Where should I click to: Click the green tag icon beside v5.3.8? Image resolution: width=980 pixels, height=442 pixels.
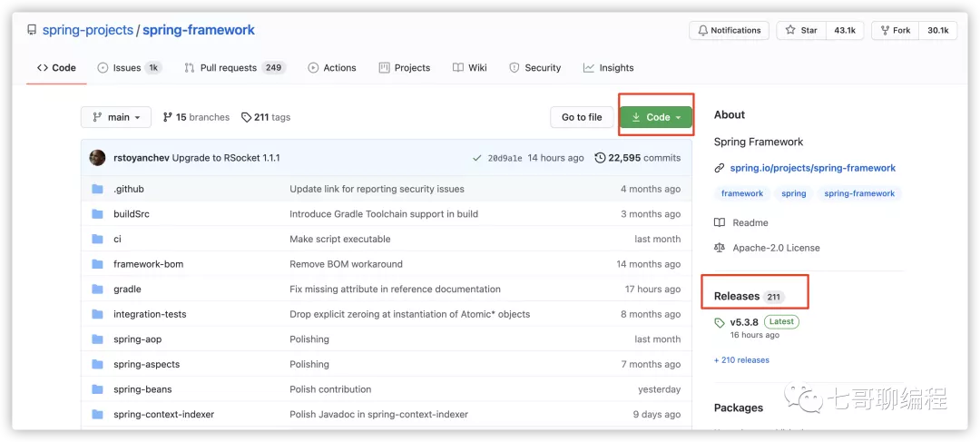(720, 322)
